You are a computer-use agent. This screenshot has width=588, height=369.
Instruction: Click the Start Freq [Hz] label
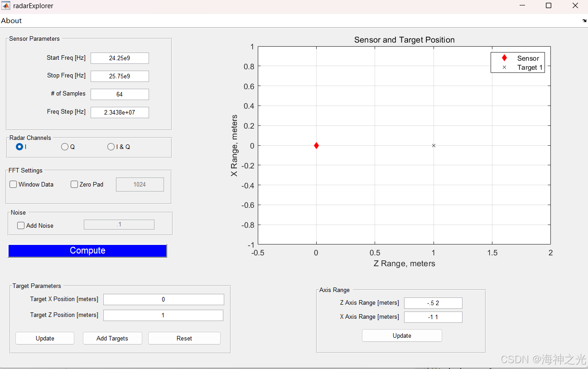pyautogui.click(x=66, y=58)
